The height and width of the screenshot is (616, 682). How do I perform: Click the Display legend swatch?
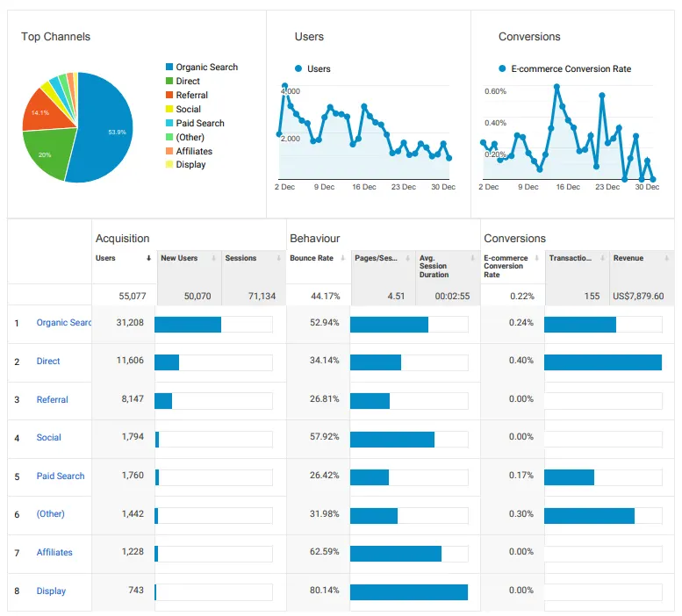[169, 164]
